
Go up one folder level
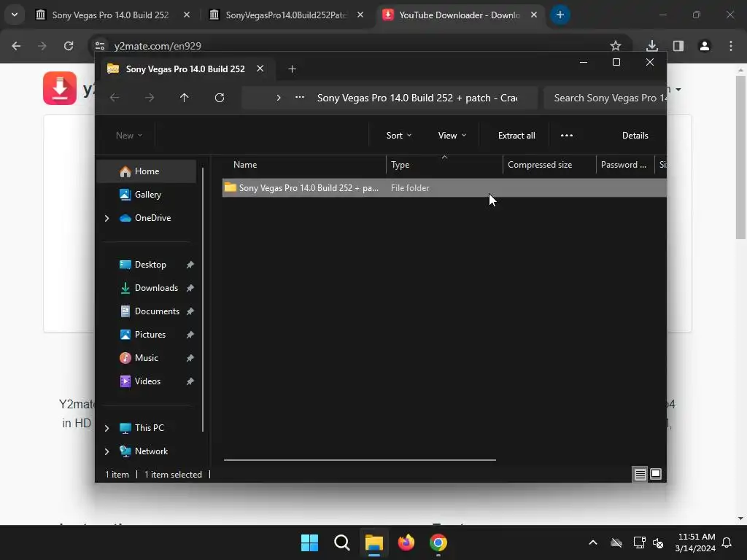[x=185, y=98]
